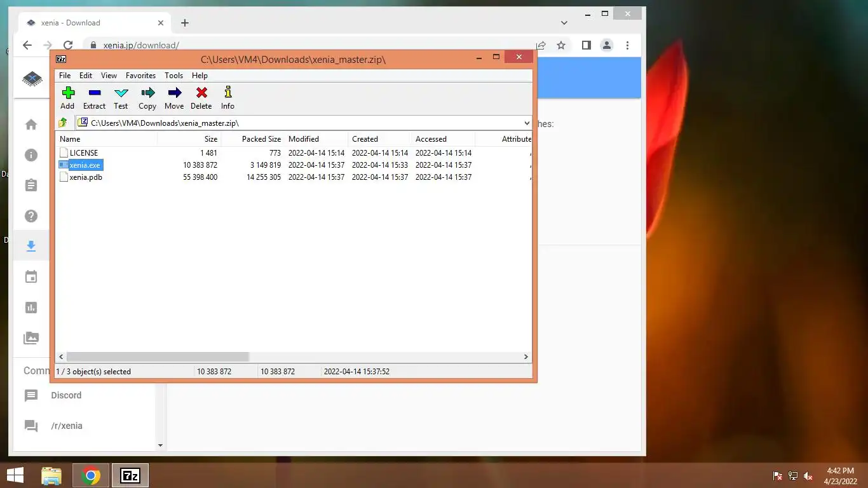Screen dimensions: 868x488
Task: Click the network tray icon
Action: pyautogui.click(x=793, y=476)
